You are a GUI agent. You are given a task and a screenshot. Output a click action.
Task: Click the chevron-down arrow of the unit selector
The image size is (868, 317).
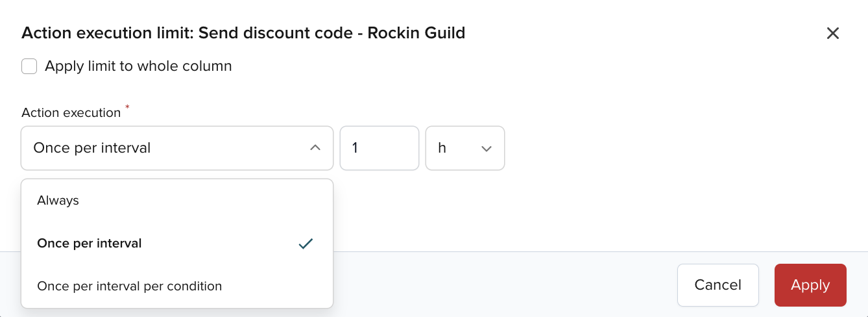pos(487,149)
